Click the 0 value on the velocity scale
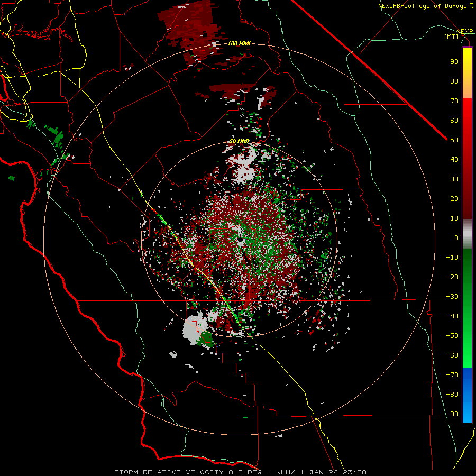This screenshot has width=476, height=476. [456, 237]
